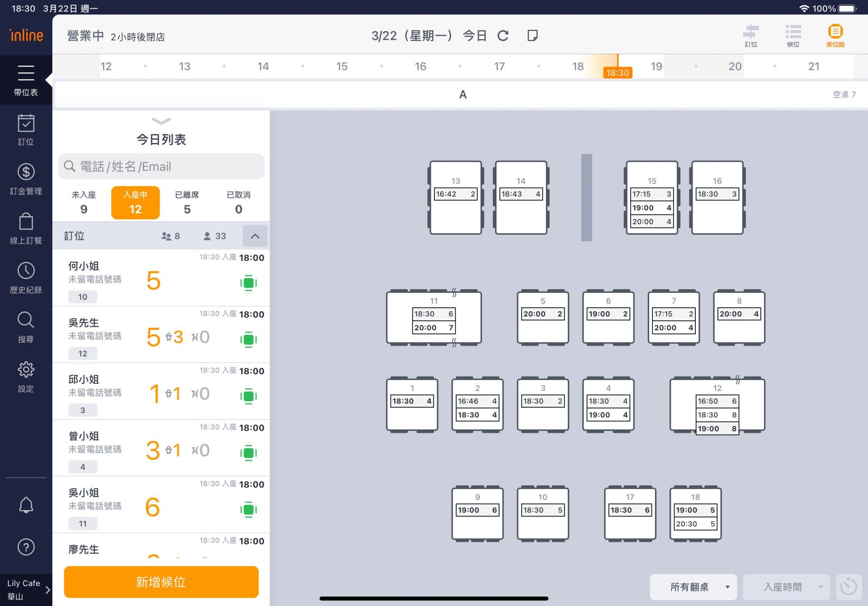Screen dimensions: 868x606
Task: Open 訂金管理 deposit management icon
Action: point(26,179)
